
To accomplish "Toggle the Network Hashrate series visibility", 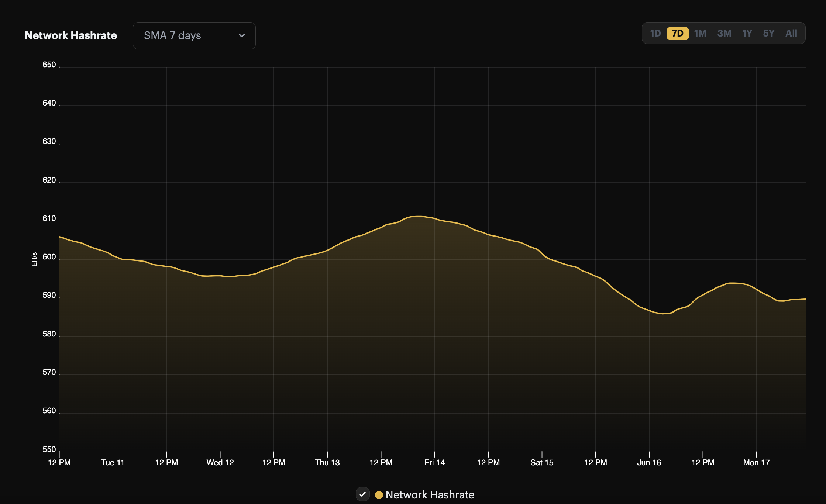I will coord(363,494).
